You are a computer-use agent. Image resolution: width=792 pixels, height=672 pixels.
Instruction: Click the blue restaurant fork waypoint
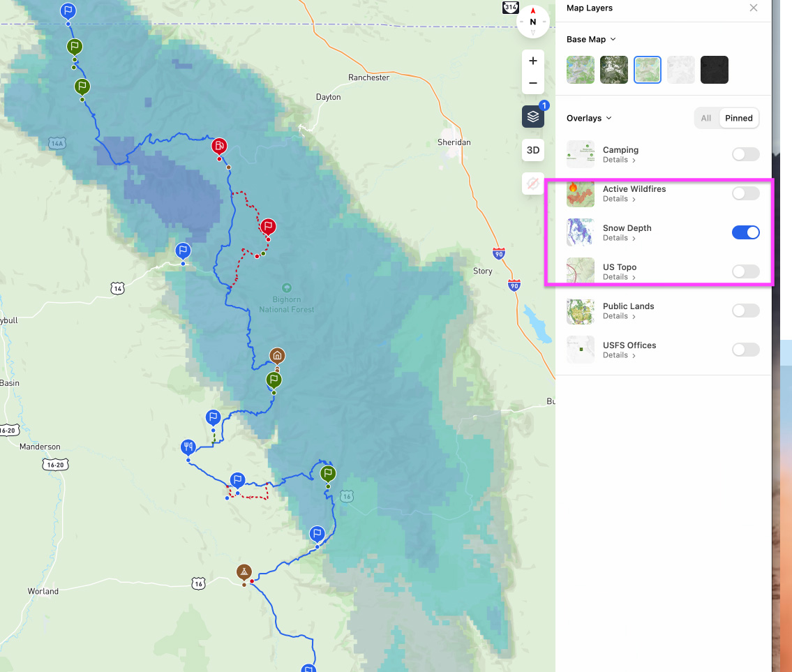[188, 447]
